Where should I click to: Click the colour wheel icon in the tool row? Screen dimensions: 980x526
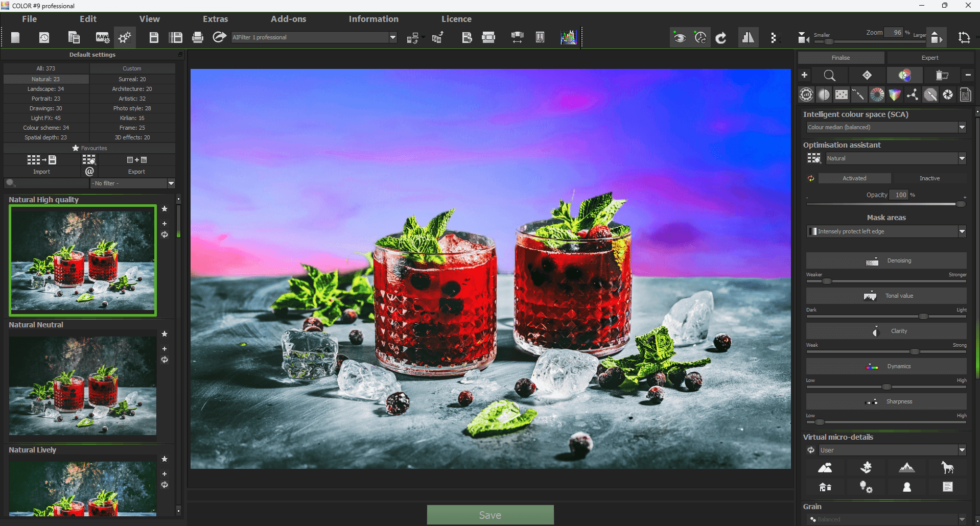coord(877,94)
